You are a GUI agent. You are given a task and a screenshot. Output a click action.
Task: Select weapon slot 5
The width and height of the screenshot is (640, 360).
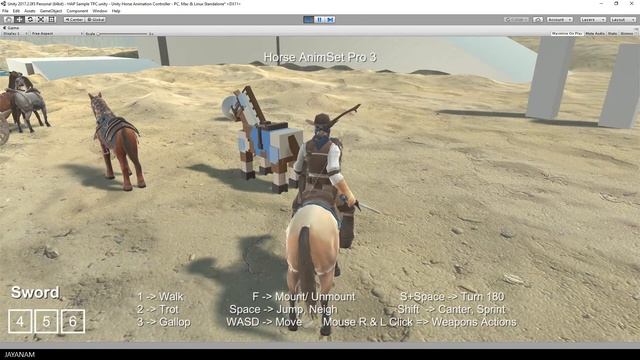[x=47, y=321]
